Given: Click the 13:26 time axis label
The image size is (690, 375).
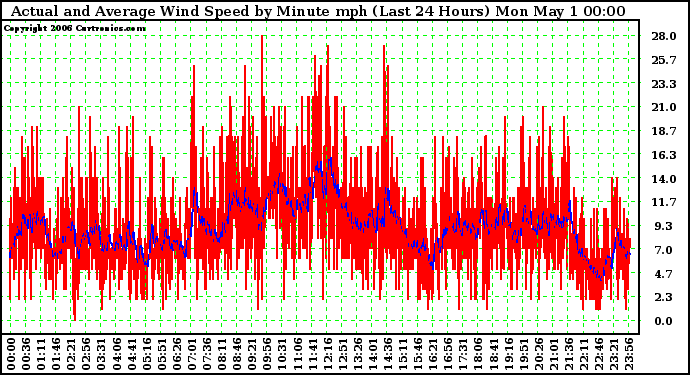Looking at the screenshot, I should click(x=357, y=354).
